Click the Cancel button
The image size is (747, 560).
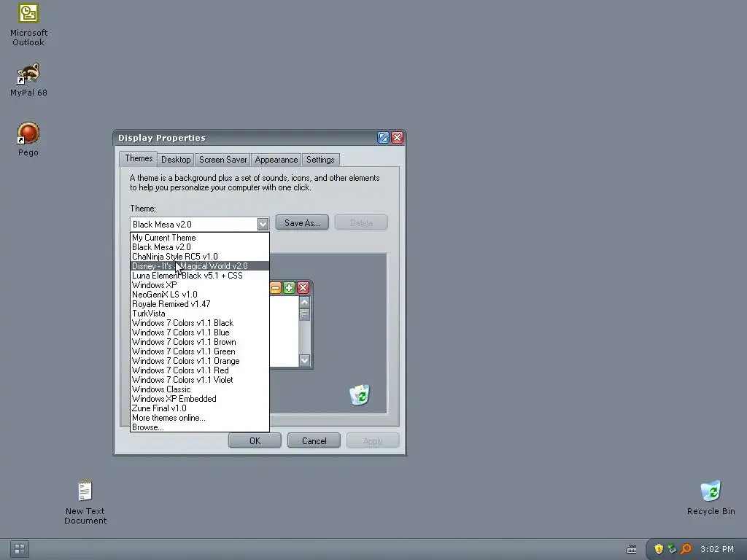click(x=314, y=440)
